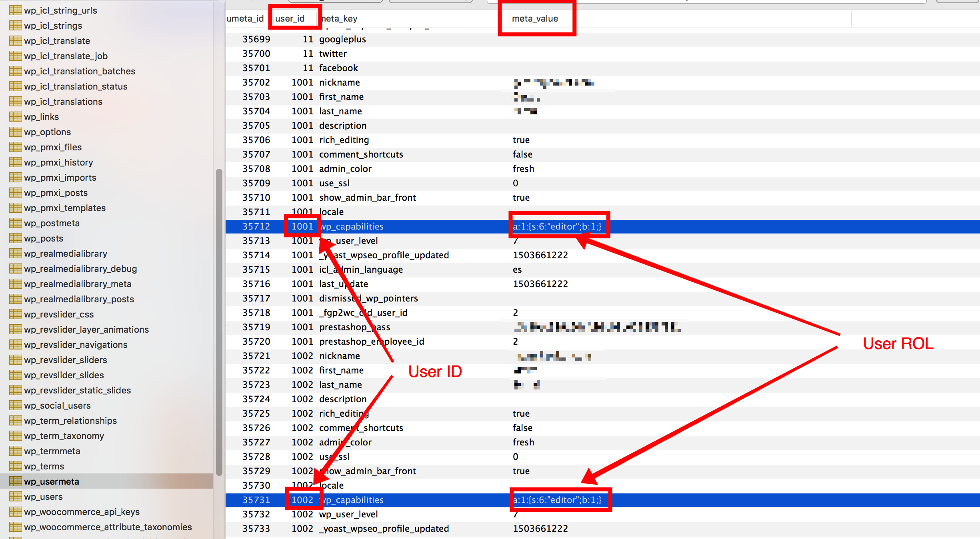
Task: Open the wp_usermeta table in the sidebar
Action: 51,481
